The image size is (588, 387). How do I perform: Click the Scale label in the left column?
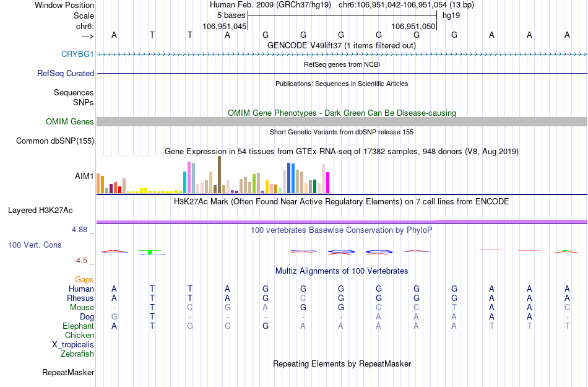tap(84, 15)
